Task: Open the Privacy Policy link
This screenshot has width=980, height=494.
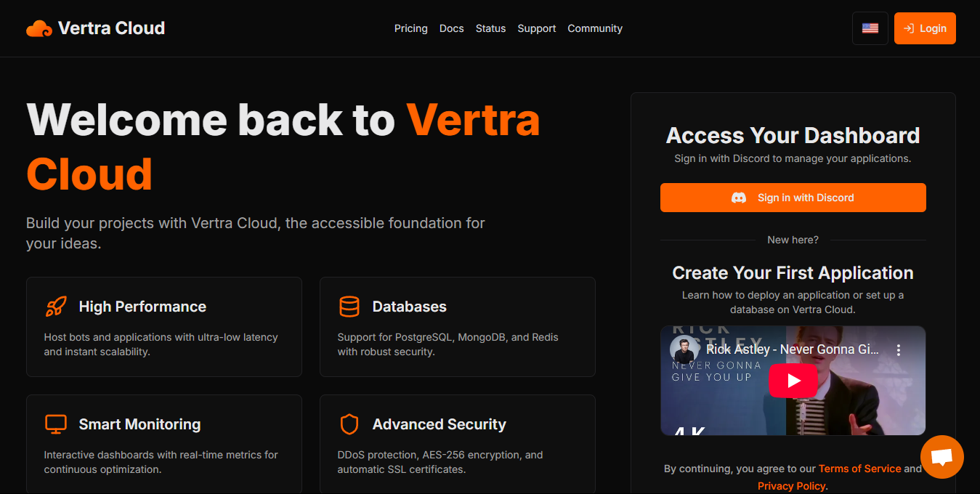Action: tap(790, 485)
